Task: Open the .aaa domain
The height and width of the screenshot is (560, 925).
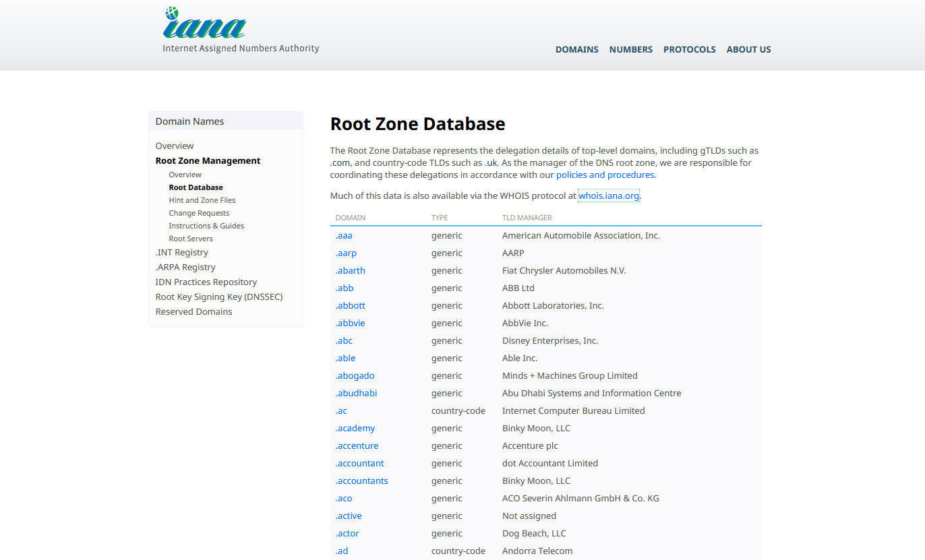Action: click(x=344, y=235)
